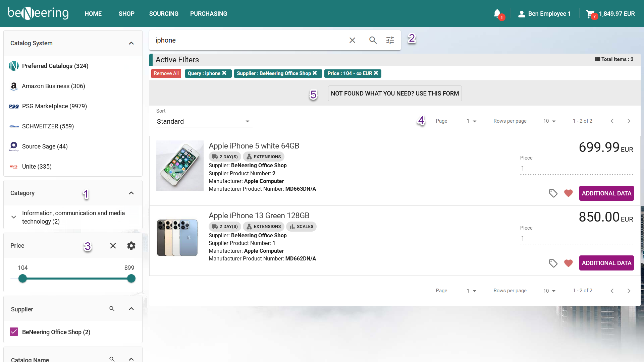Click tag icon for iPhone 5
This screenshot has width=644, height=362.
pyautogui.click(x=553, y=193)
